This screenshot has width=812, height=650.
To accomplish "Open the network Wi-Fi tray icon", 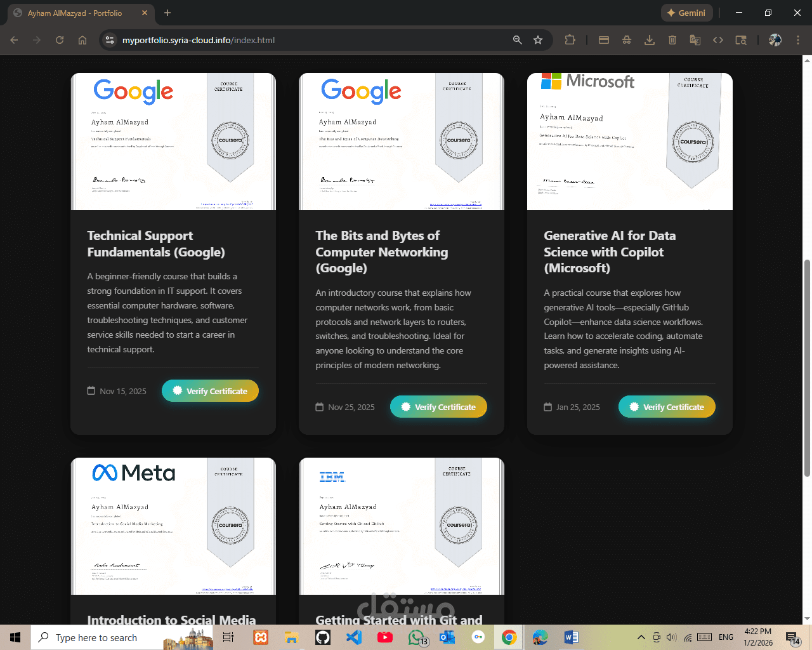I will click(x=688, y=637).
